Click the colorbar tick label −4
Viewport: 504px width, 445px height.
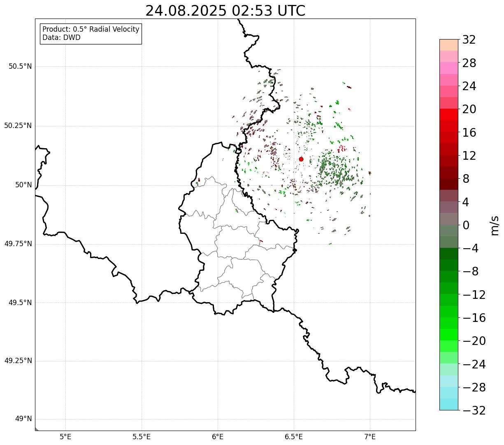470,248
